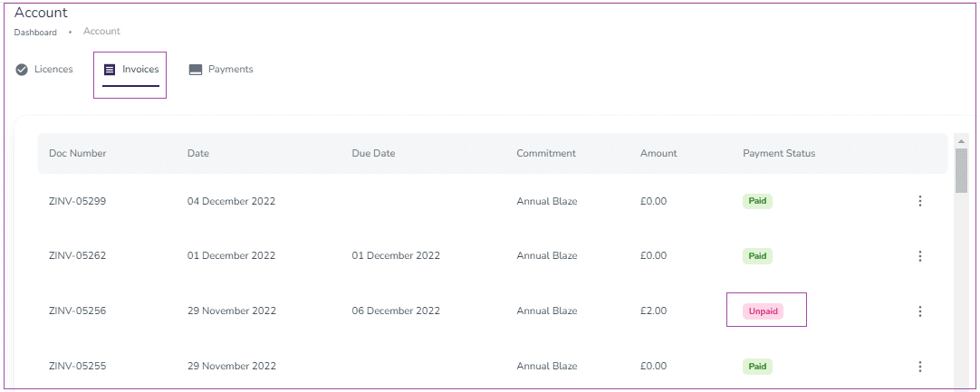The width and height of the screenshot is (980, 392).
Task: Click the Invoices list icon
Action: click(110, 70)
